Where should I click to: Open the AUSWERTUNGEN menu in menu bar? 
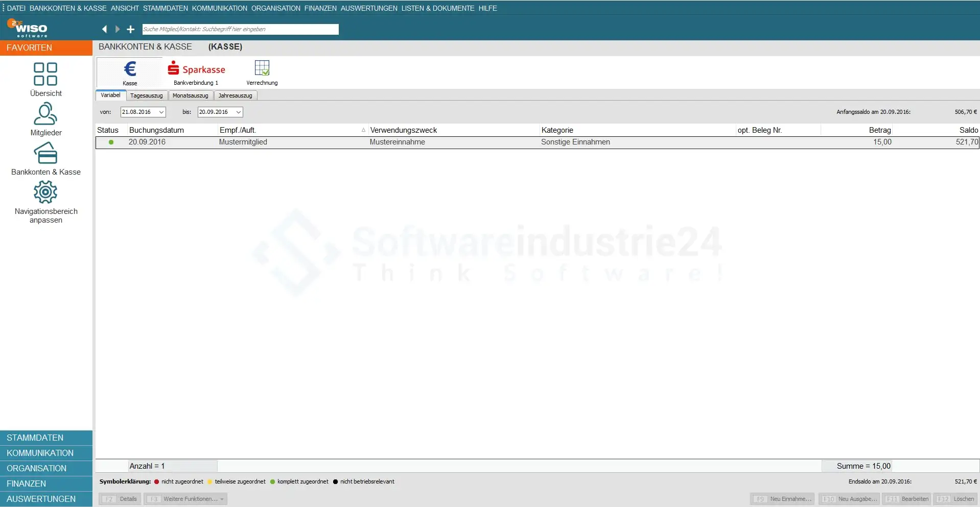click(369, 8)
